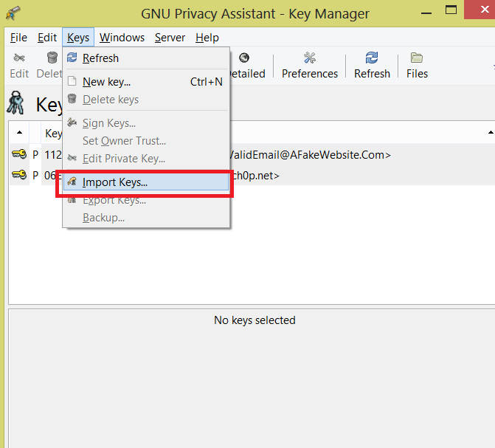Viewport: 495px width, 448px height.
Task: Open the Help menu
Action: 207,38
